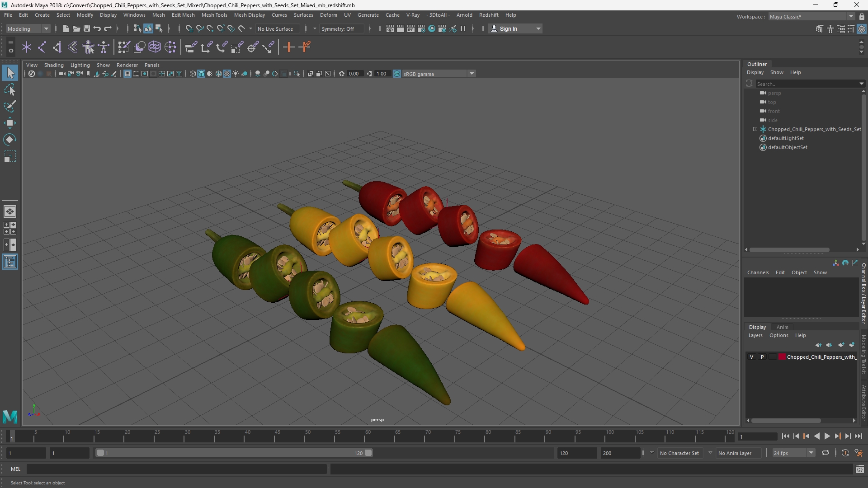Redo the last action

tap(108, 28)
